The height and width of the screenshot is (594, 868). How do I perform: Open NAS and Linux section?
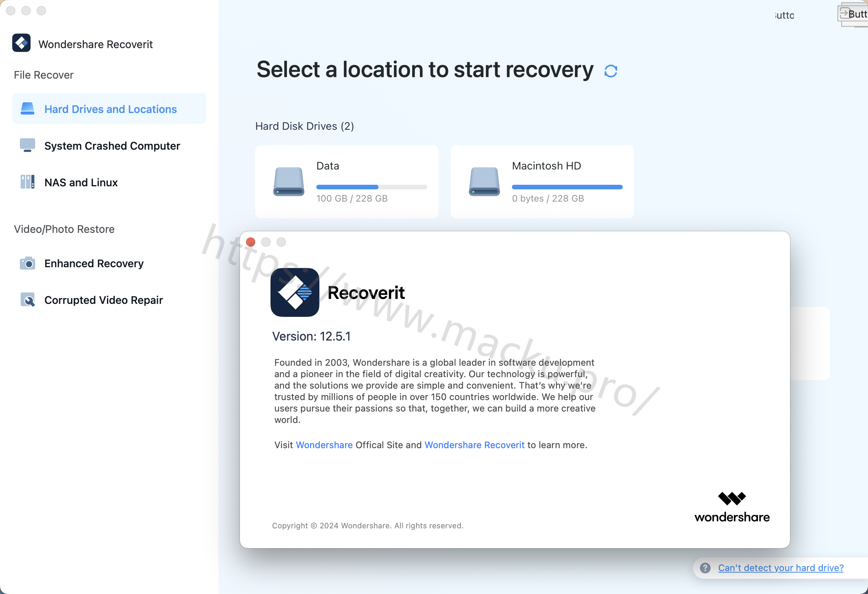[109, 182]
